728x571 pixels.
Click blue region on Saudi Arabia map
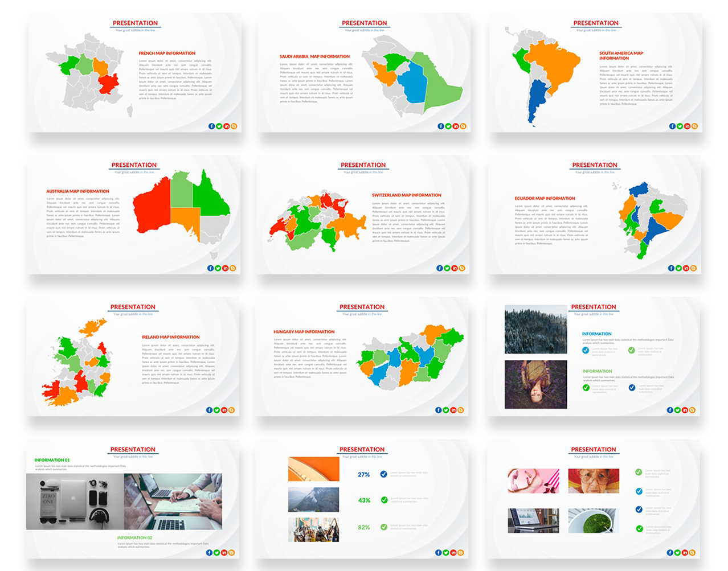[x=414, y=83]
